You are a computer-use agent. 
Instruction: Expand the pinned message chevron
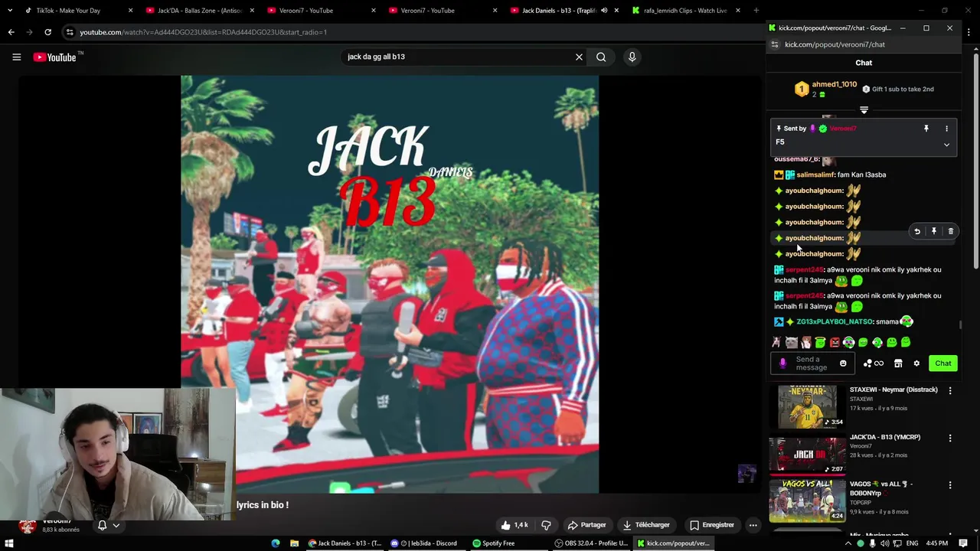946,145
